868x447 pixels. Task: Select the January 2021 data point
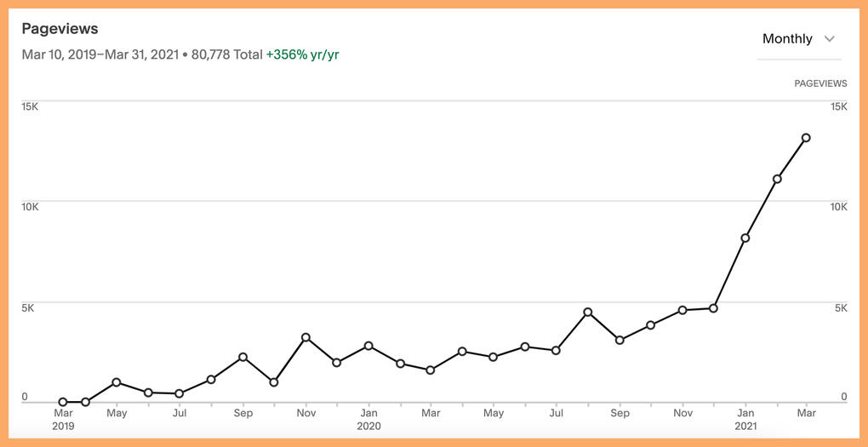pos(745,238)
